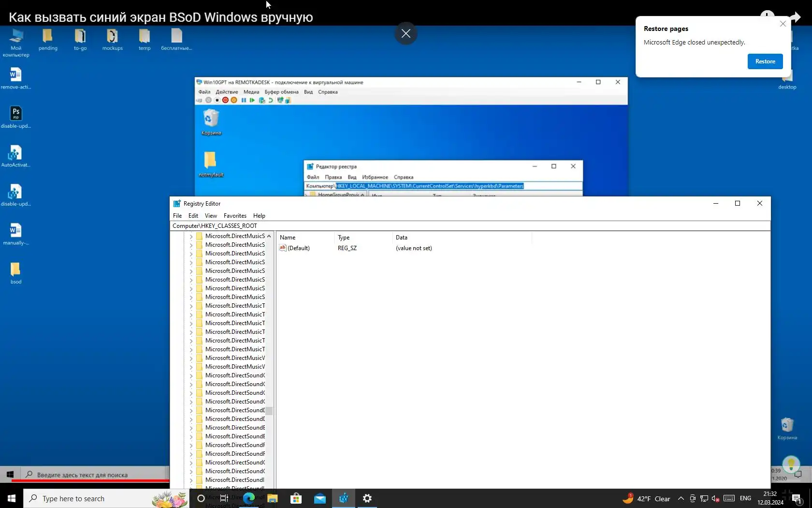Click the Cortana circle icon
Image resolution: width=812 pixels, height=508 pixels.
click(201, 498)
